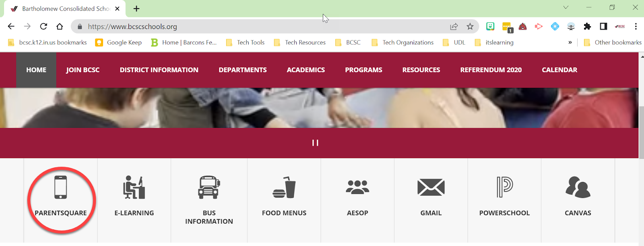Open the Gmail envelope icon
This screenshot has height=246, width=644.
coord(431,187)
